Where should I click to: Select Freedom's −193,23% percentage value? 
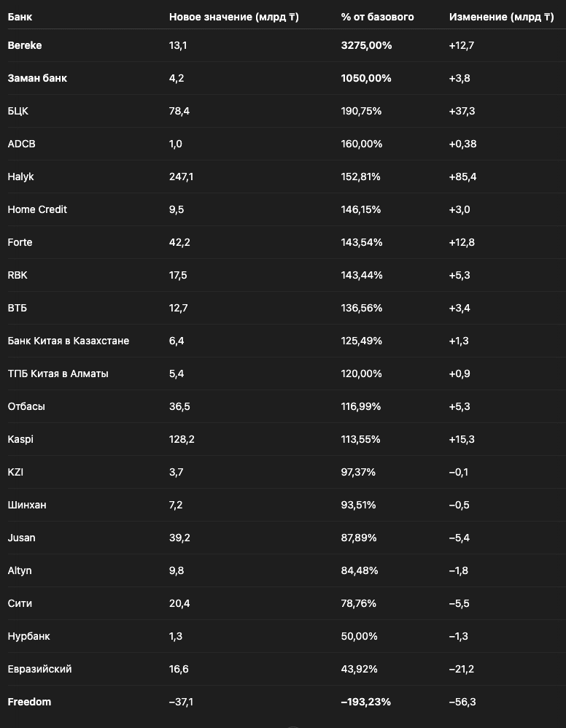coord(366,702)
